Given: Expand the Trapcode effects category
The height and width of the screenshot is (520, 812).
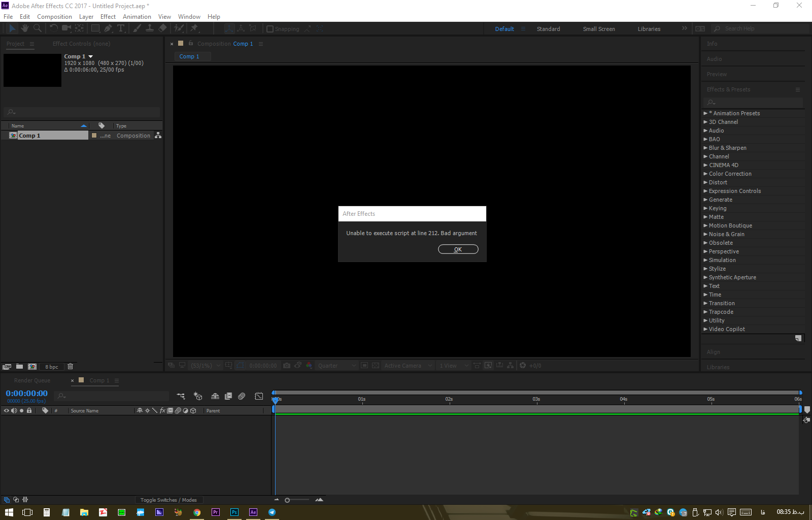Looking at the screenshot, I should click(x=705, y=312).
